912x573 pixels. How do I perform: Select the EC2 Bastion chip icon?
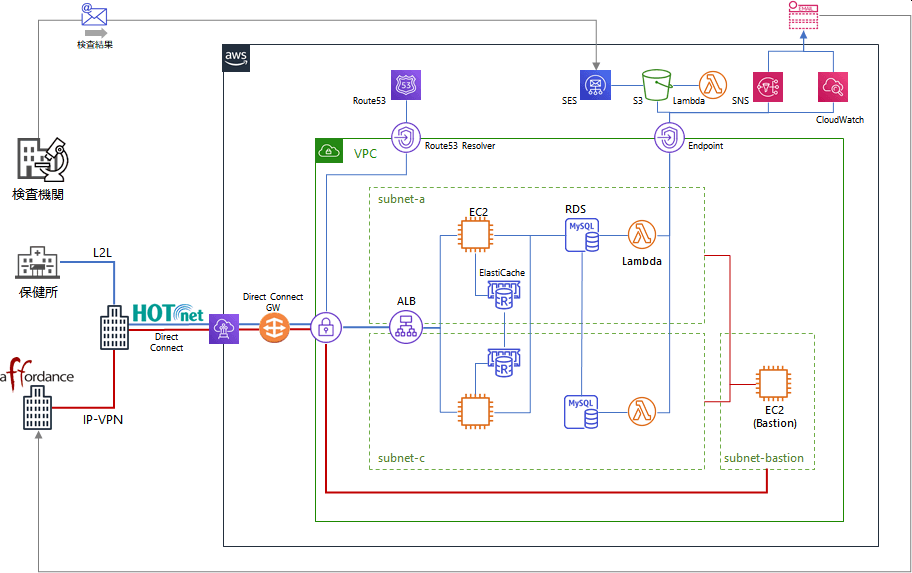tap(774, 384)
